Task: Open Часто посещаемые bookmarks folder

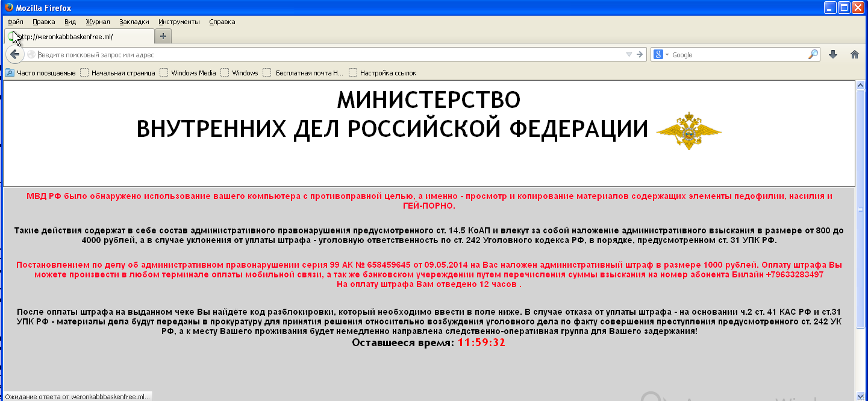Action: tap(40, 73)
